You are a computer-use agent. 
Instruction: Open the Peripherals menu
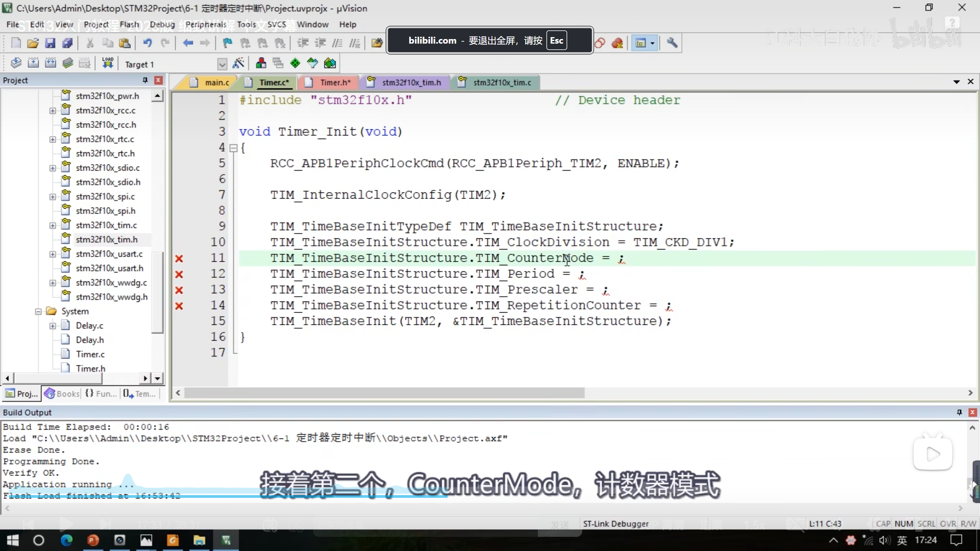click(x=206, y=24)
